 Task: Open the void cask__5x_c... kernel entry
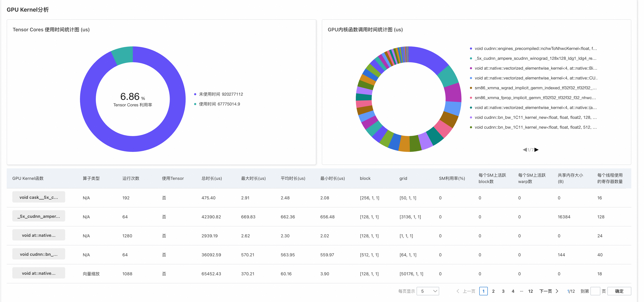pos(39,197)
